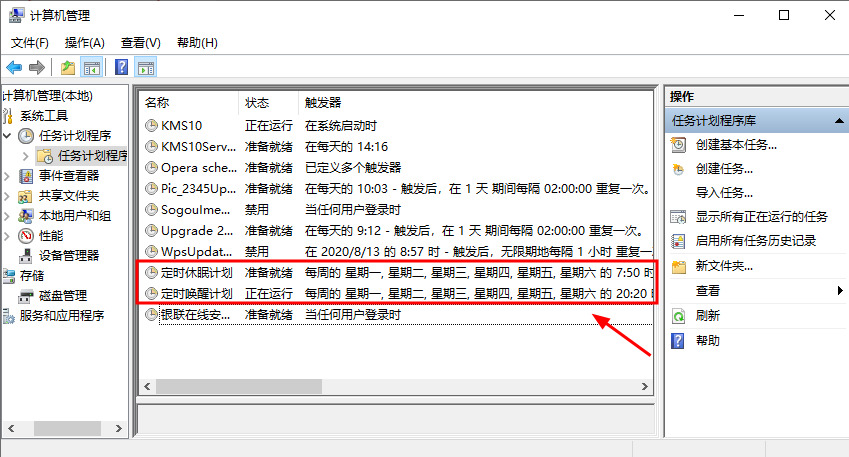Click the 新文件夹 folder icon
The image size is (849, 457).
coord(678,266)
